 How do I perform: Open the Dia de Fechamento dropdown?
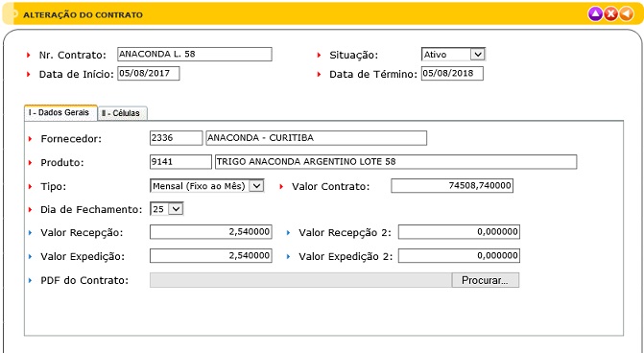coord(166,209)
